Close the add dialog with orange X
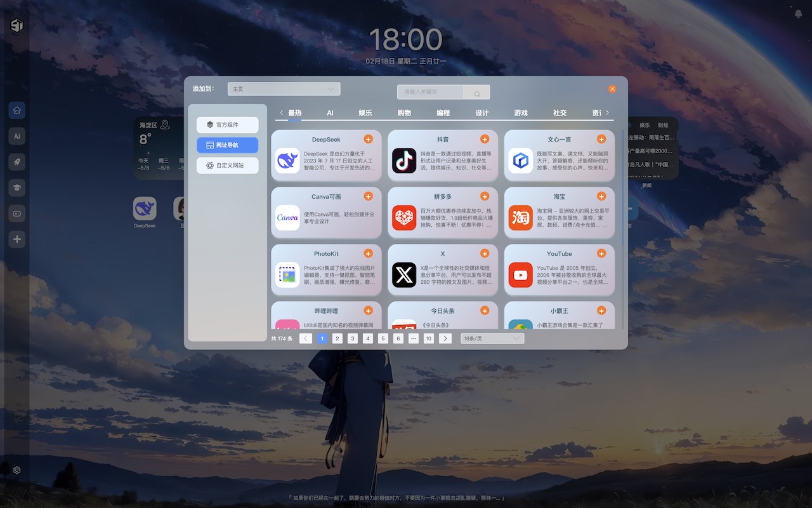The image size is (812, 508). coord(612,89)
